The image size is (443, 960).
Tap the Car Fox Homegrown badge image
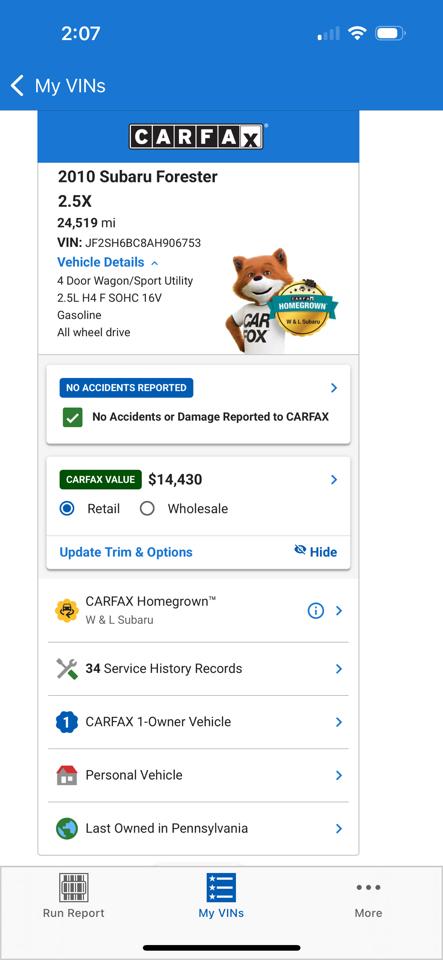283,301
